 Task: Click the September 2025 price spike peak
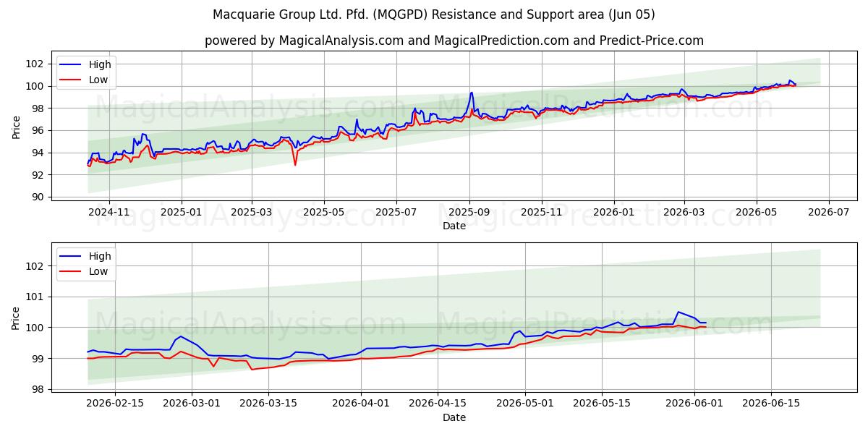pyautogui.click(x=472, y=92)
